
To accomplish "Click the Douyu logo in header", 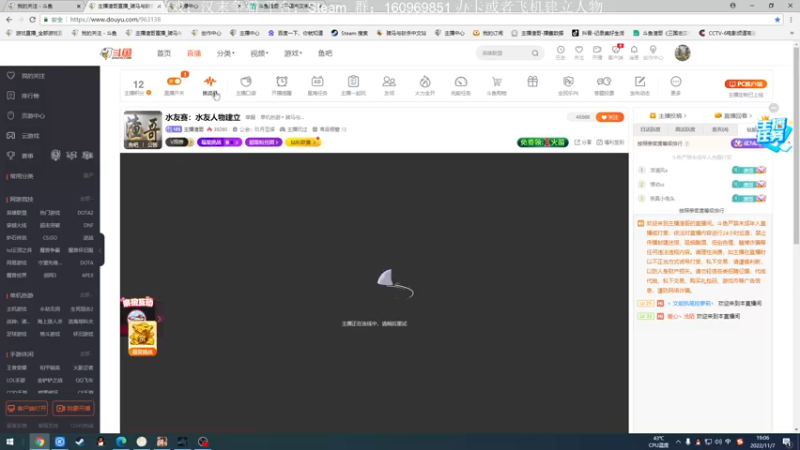I will (116, 53).
